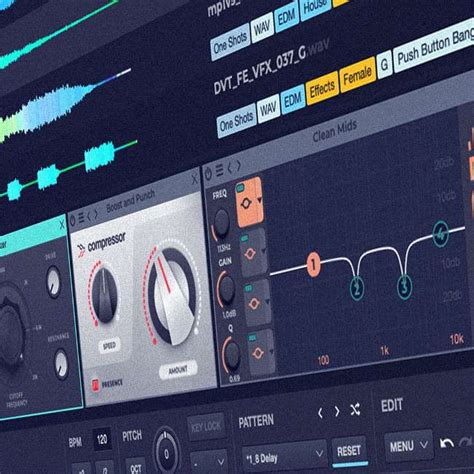The image size is (474, 474).
Task: Select the band 4 filter shape icon
Action: click(258, 353)
